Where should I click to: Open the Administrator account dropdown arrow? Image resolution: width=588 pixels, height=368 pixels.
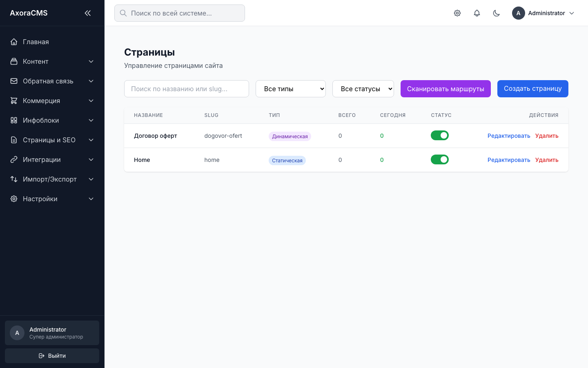[572, 13]
